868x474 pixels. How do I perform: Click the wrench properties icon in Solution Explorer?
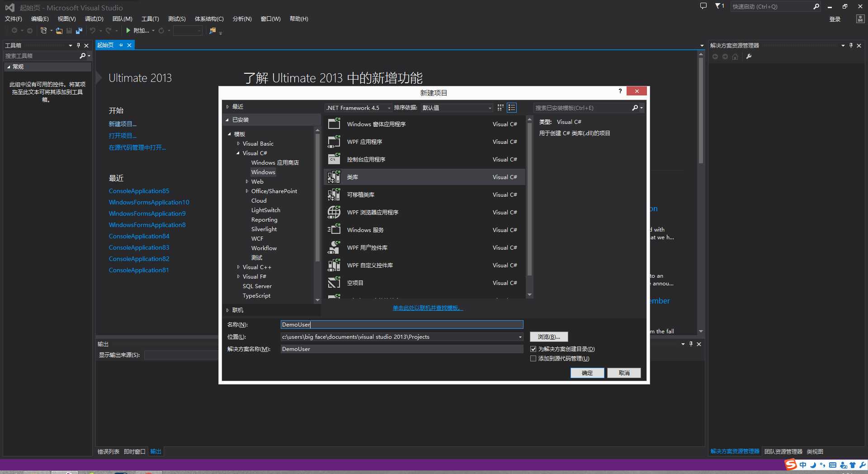pyautogui.click(x=749, y=57)
